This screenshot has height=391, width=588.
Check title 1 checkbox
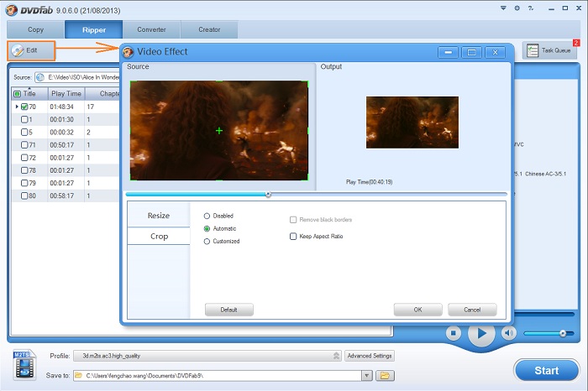pyautogui.click(x=24, y=119)
